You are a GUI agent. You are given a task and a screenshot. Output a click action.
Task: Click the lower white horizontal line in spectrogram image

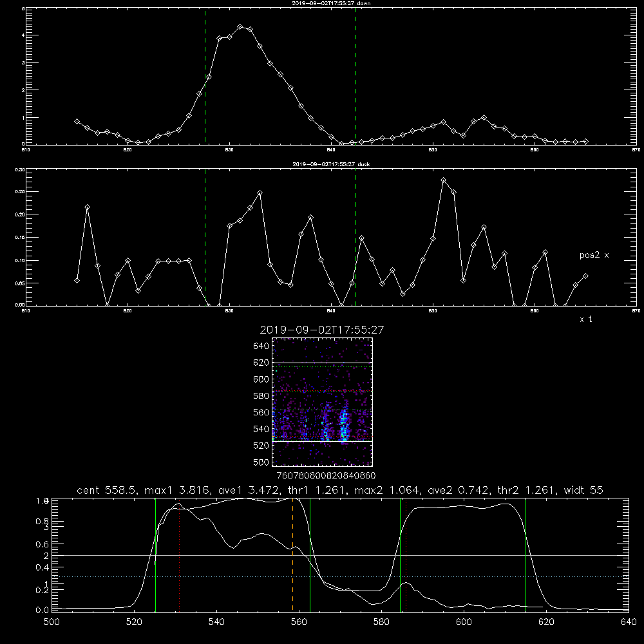pos(322,441)
